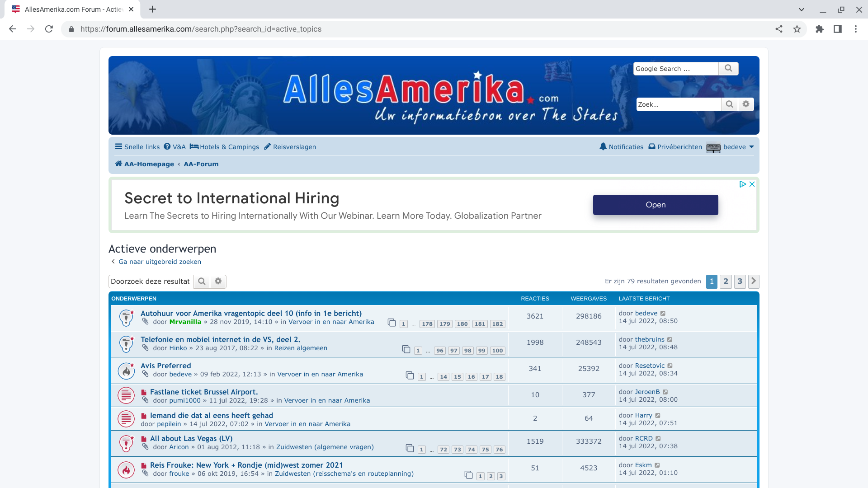Click the results search gear icon
This screenshot has width=868, height=488.
[218, 282]
